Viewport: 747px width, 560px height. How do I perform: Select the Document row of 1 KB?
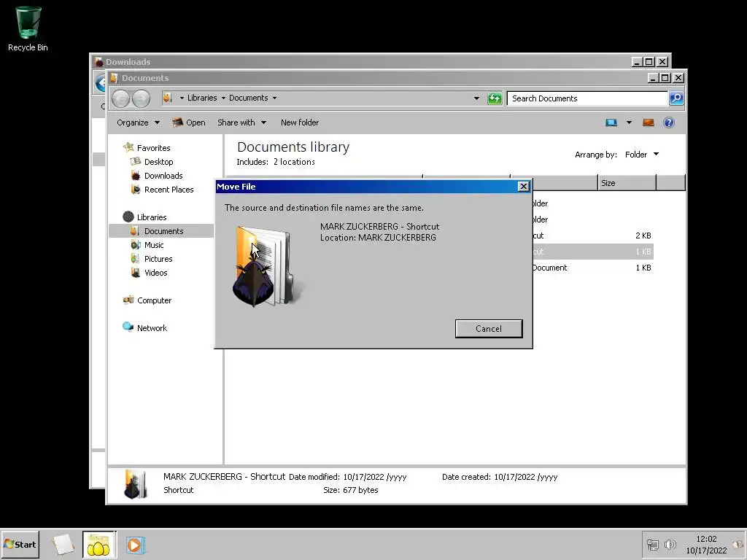point(592,268)
